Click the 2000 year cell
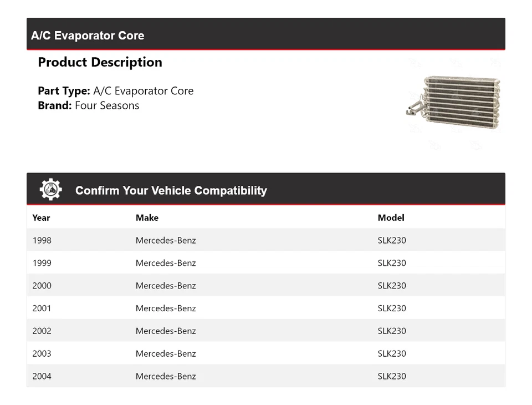The width and height of the screenshot is (532, 405). (x=42, y=286)
